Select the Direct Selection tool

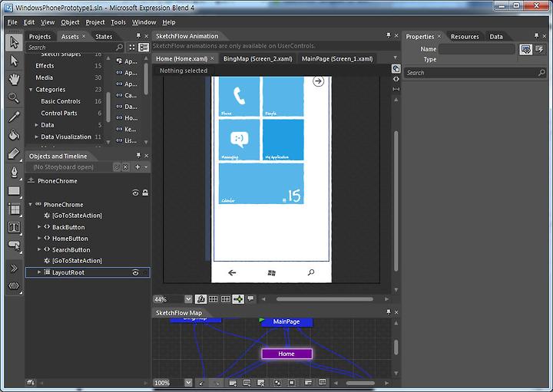point(14,61)
